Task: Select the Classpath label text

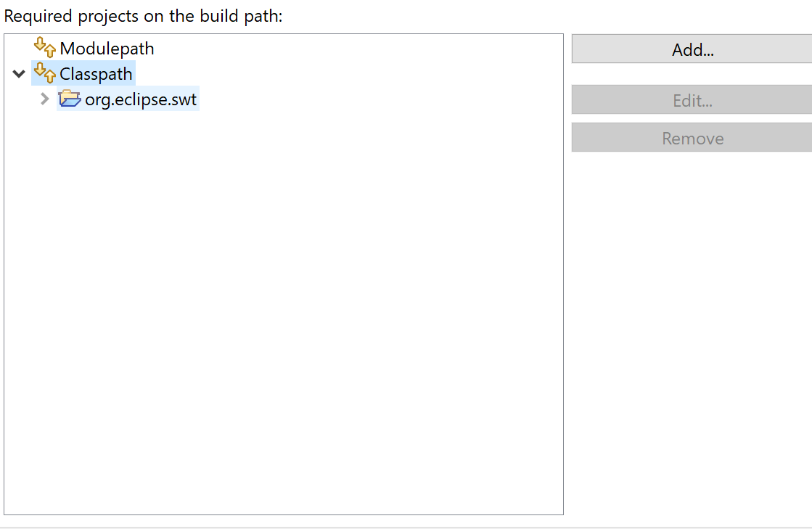Action: click(x=96, y=73)
